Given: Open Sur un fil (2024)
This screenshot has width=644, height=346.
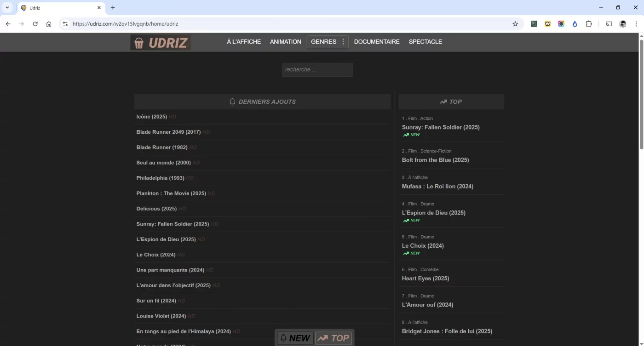Looking at the screenshot, I should tap(156, 301).
